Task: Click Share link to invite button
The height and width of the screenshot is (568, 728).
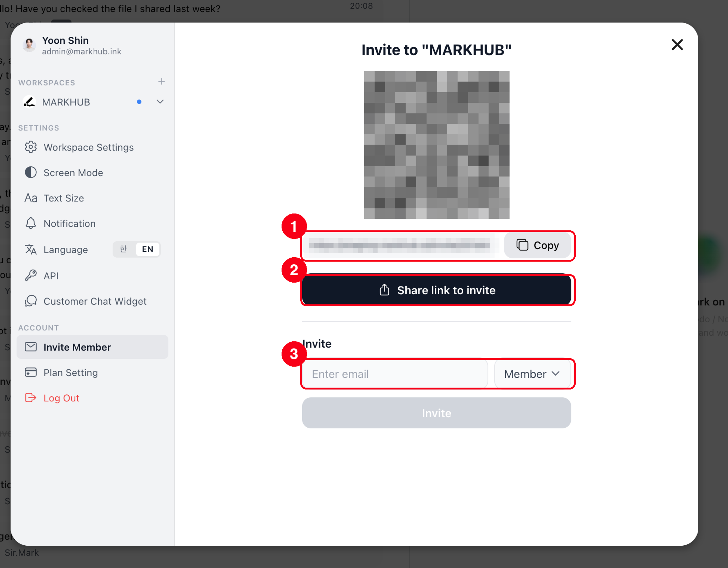Action: 436,290
